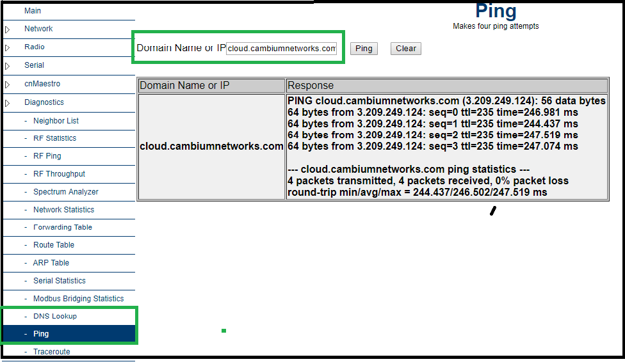
Task: Click the Response column header
Action: coord(447,86)
